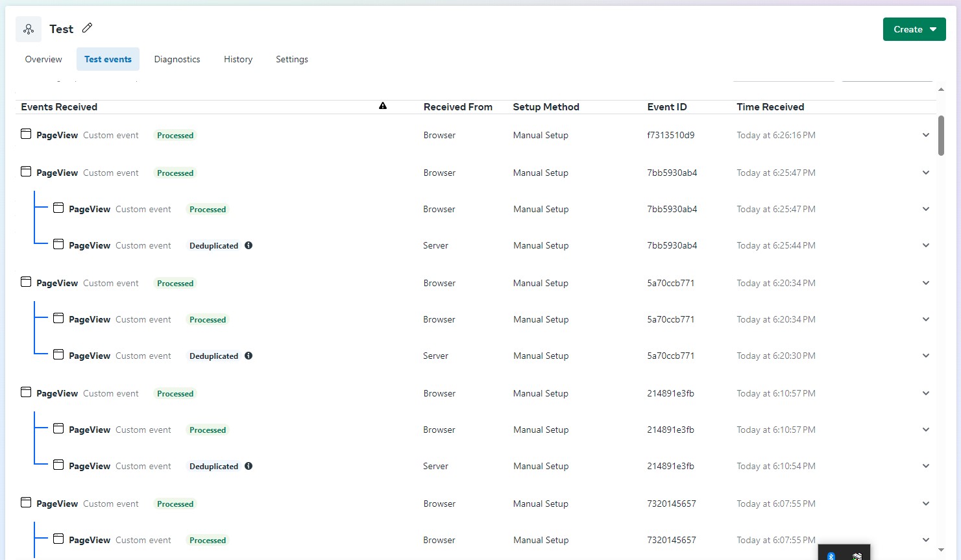Click the vertical scrollbar thumb of events list
The image size is (961, 560).
coord(941,136)
